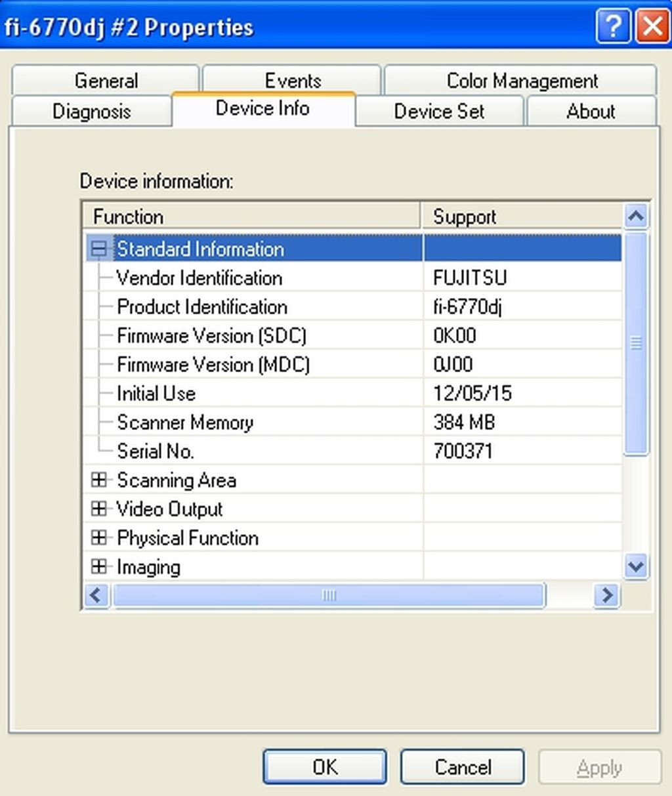Screen dimensions: 672x796
Task: Open the Color Management tab
Action: pos(522,80)
